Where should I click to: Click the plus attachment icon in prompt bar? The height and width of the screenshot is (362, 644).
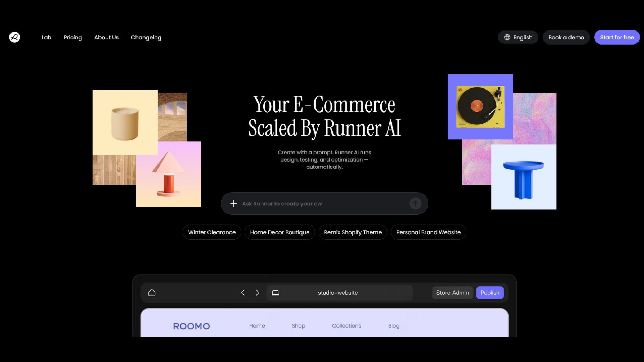coord(233,203)
